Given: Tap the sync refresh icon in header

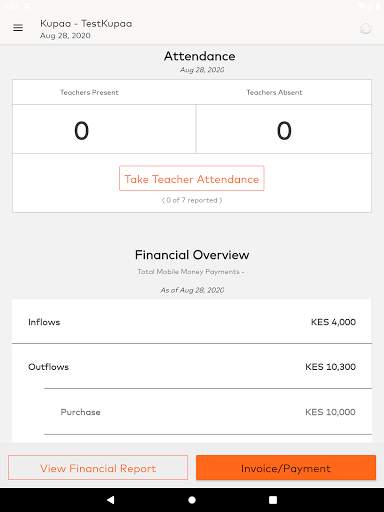Looking at the screenshot, I should [366, 29].
